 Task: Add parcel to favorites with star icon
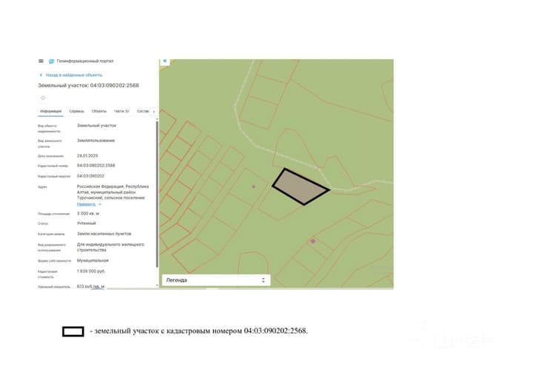tap(43, 98)
